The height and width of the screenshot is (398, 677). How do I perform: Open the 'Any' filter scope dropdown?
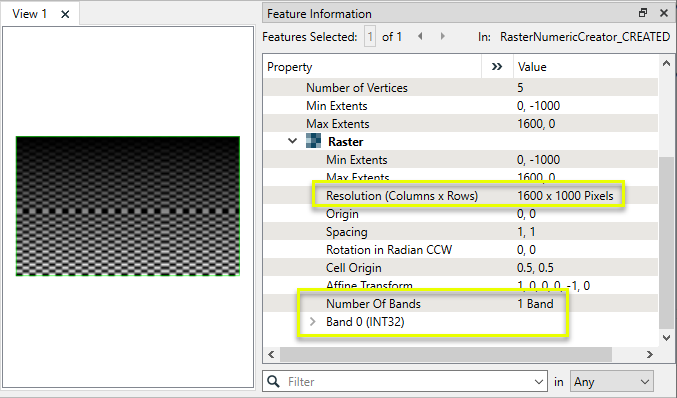pyautogui.click(x=612, y=382)
